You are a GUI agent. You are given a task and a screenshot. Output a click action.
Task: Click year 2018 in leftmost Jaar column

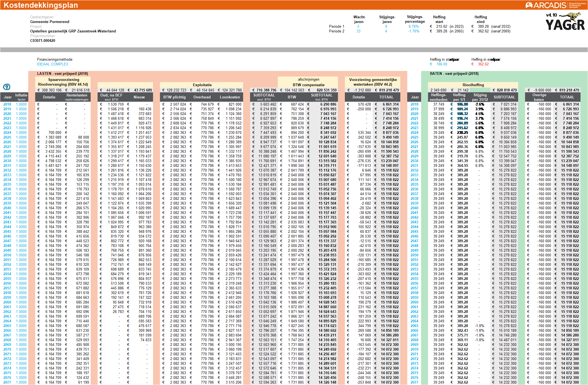pos(7,104)
